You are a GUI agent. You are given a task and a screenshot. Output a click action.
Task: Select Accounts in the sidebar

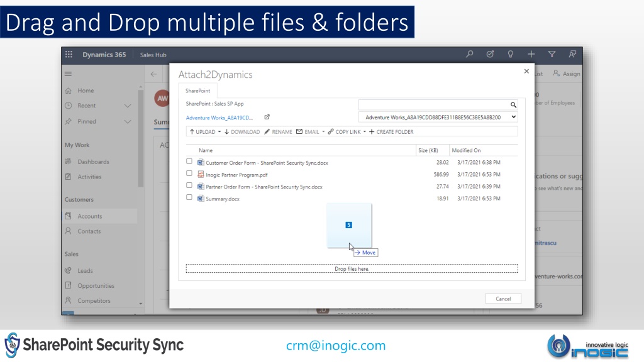pos(89,216)
